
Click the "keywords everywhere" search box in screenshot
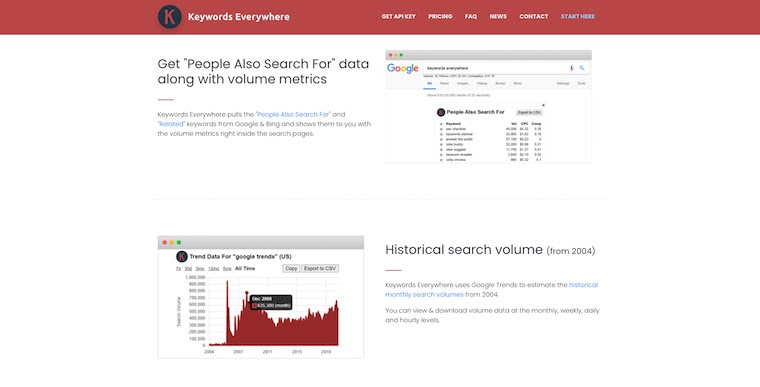[x=506, y=68]
